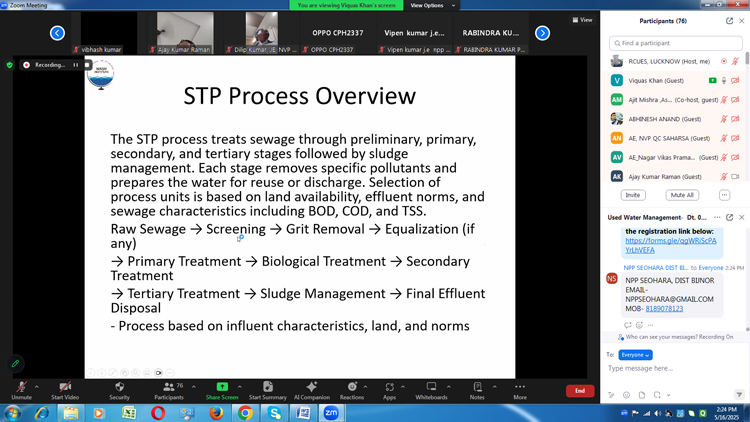Open more options beside Mute All

pos(724,195)
